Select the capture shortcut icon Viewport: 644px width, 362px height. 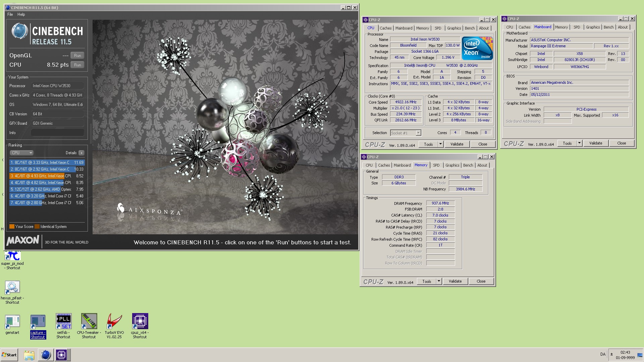pyautogui.click(x=38, y=322)
